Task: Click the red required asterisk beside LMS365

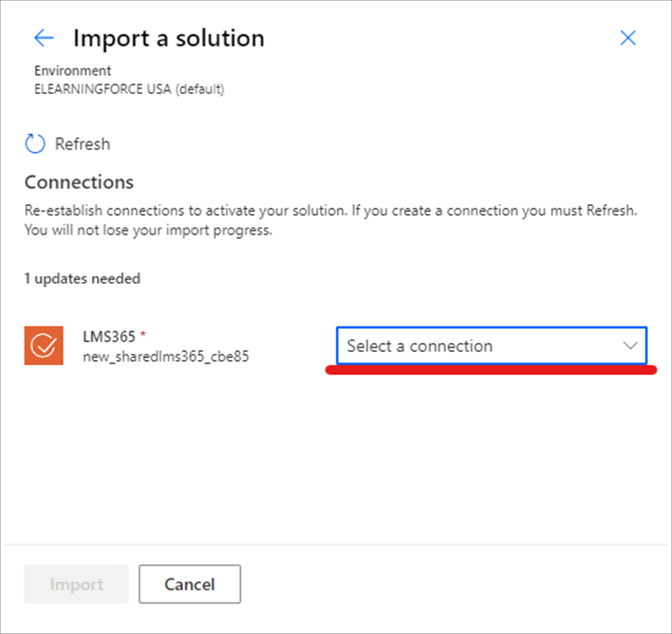Action: tap(142, 336)
